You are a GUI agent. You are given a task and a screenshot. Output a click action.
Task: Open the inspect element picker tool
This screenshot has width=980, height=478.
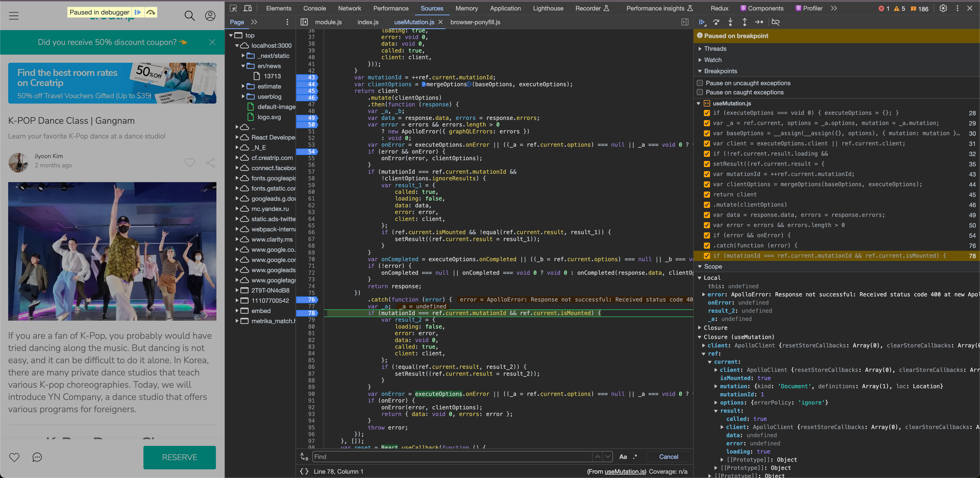point(233,8)
